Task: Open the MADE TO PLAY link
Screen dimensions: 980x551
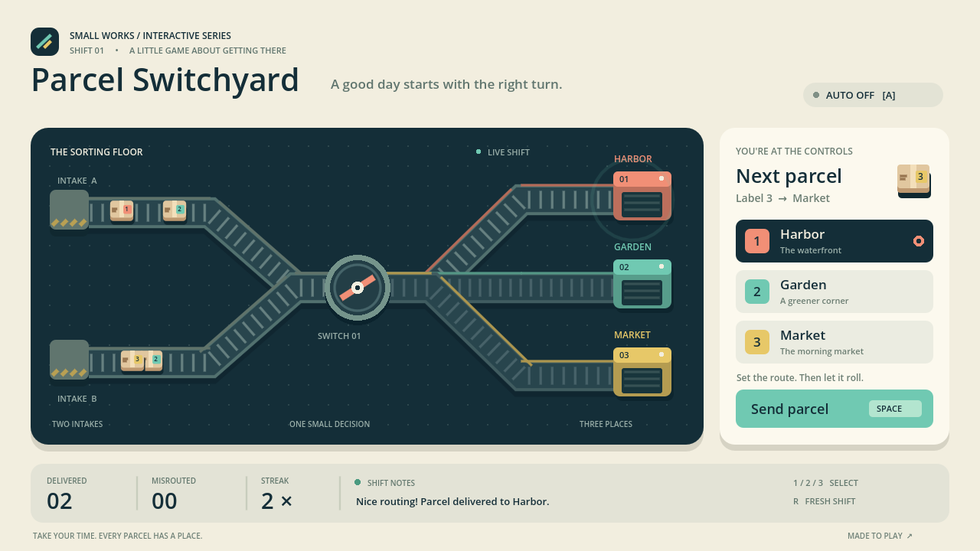Action: pos(880,536)
